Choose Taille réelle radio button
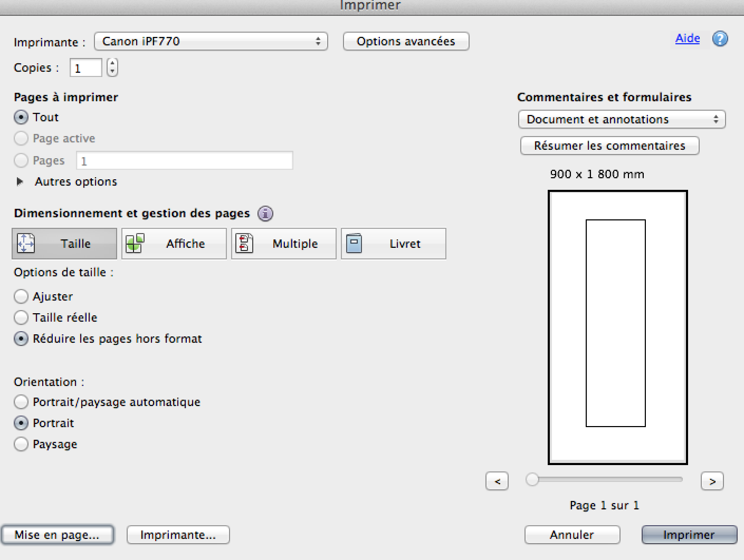The height and width of the screenshot is (560, 744). (21, 317)
